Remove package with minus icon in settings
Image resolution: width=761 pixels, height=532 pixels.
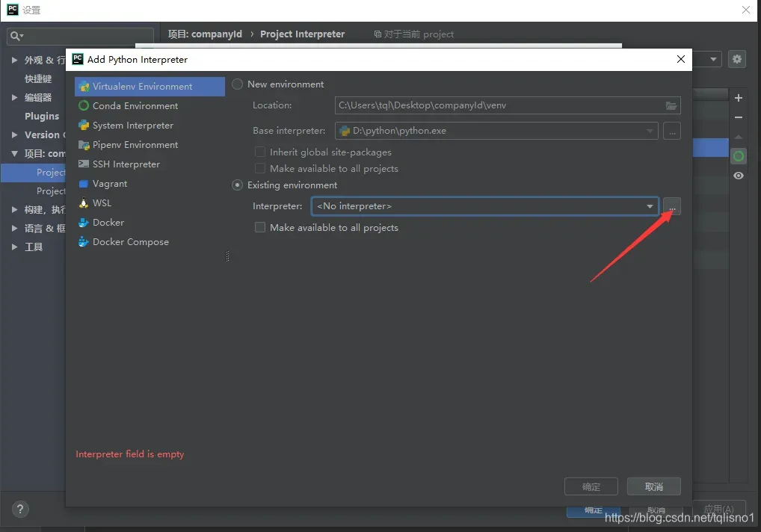coord(738,117)
